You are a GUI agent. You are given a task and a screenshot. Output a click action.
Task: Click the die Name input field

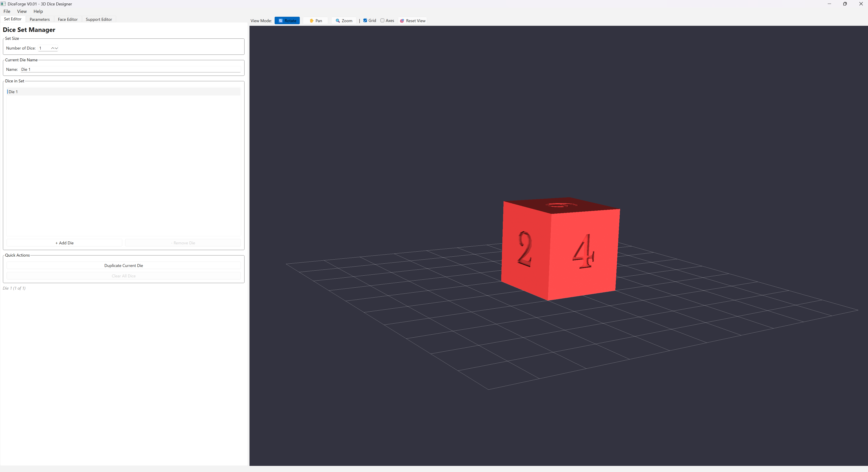(130, 69)
